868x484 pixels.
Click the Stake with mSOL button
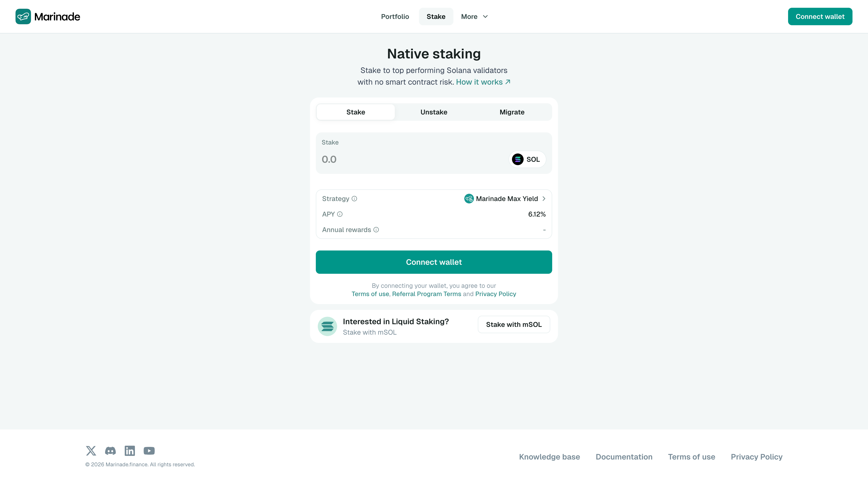click(513, 324)
